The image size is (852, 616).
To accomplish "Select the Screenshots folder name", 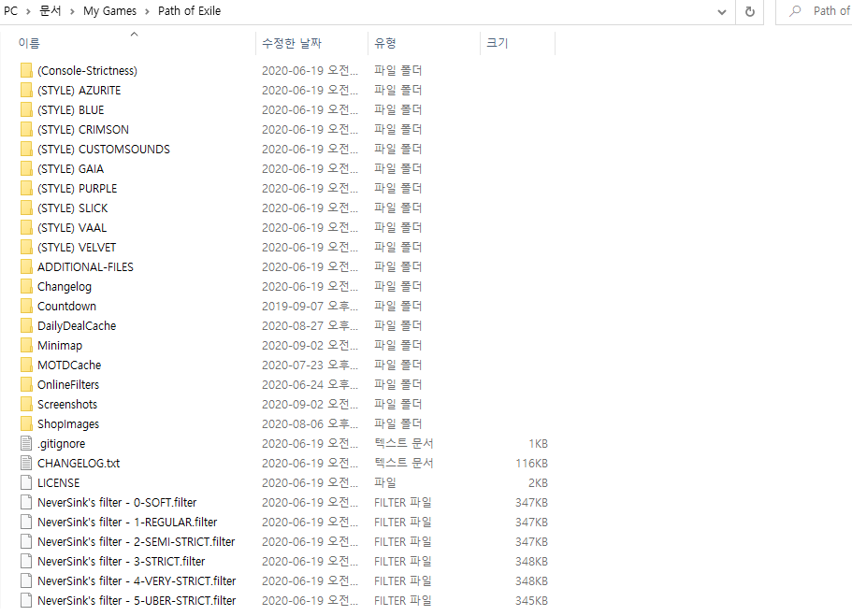I will pos(67,404).
